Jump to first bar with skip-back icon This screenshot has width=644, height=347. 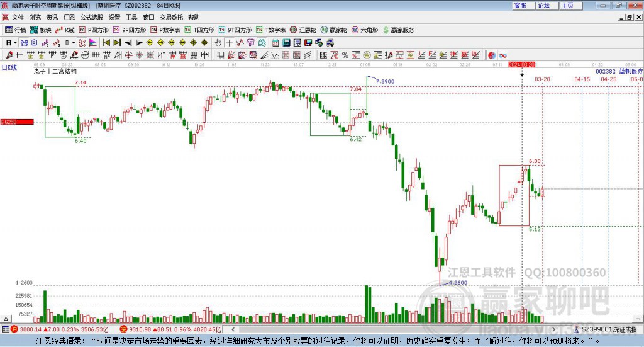106,43
